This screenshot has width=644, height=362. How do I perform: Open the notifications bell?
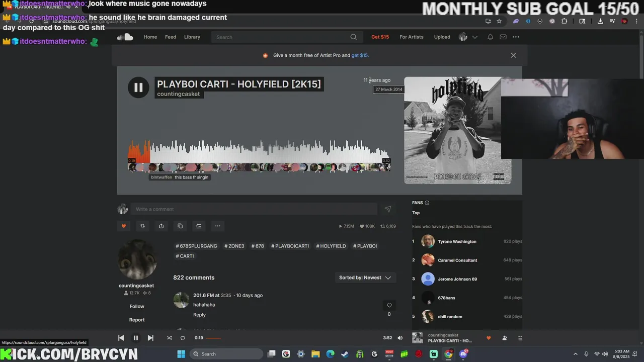[490, 37]
